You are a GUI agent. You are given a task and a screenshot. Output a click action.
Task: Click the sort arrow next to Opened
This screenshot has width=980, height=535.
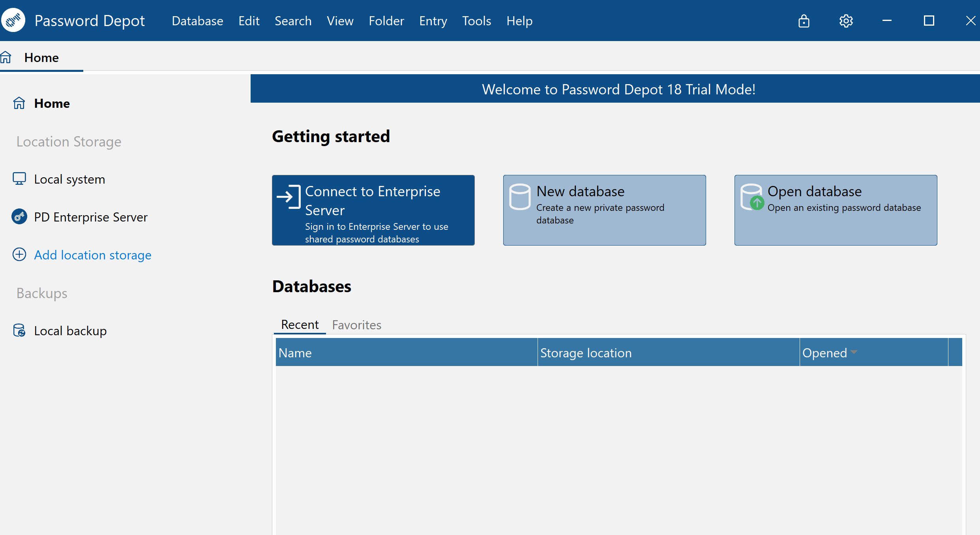[x=854, y=351]
